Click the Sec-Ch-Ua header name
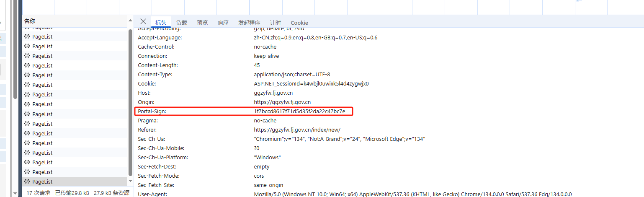The width and height of the screenshot is (644, 197). tap(152, 139)
